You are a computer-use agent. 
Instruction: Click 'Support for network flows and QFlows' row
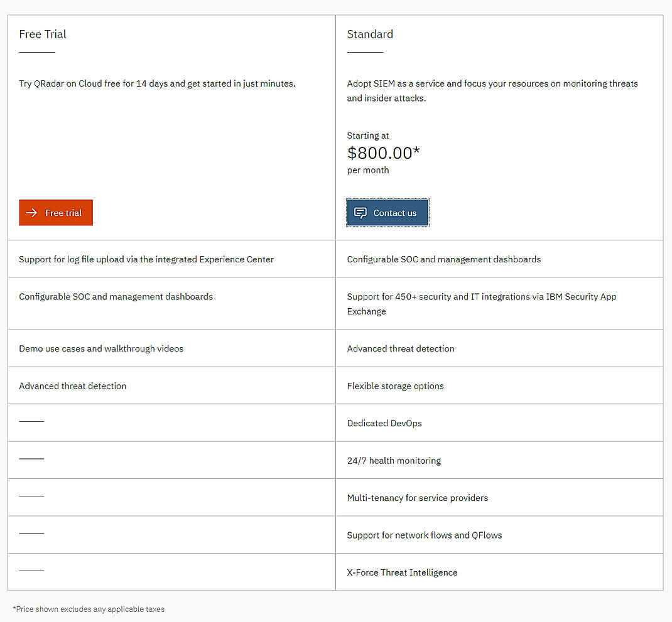click(x=499, y=535)
